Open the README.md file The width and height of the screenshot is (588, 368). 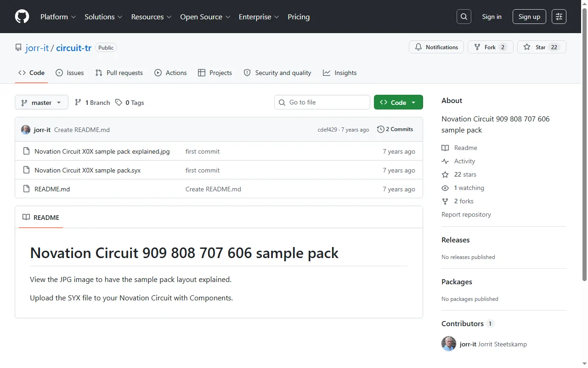(52, 189)
